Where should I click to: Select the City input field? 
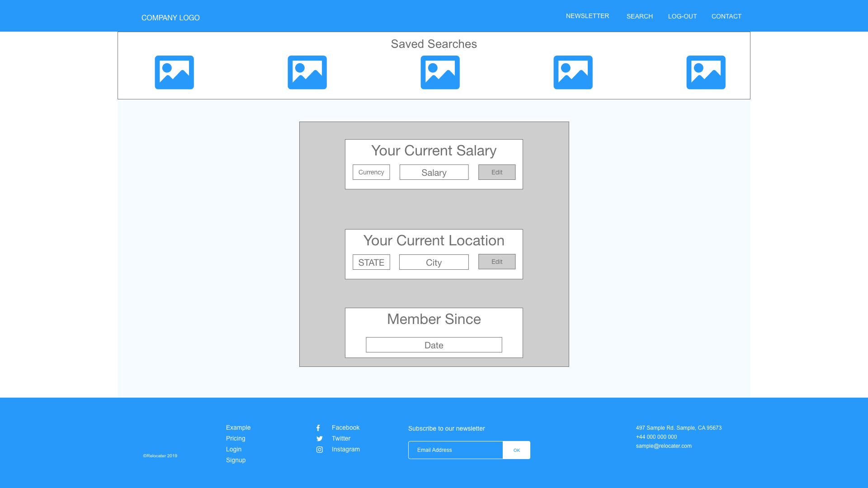coord(434,262)
